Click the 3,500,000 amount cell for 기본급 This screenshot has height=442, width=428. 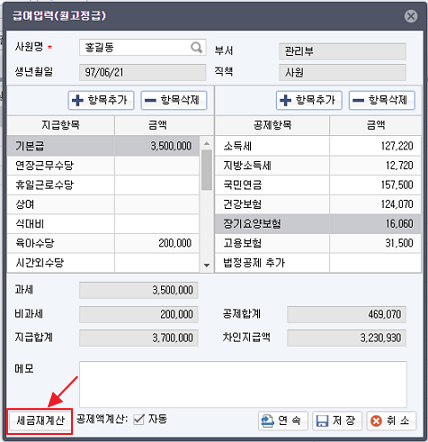click(x=157, y=146)
